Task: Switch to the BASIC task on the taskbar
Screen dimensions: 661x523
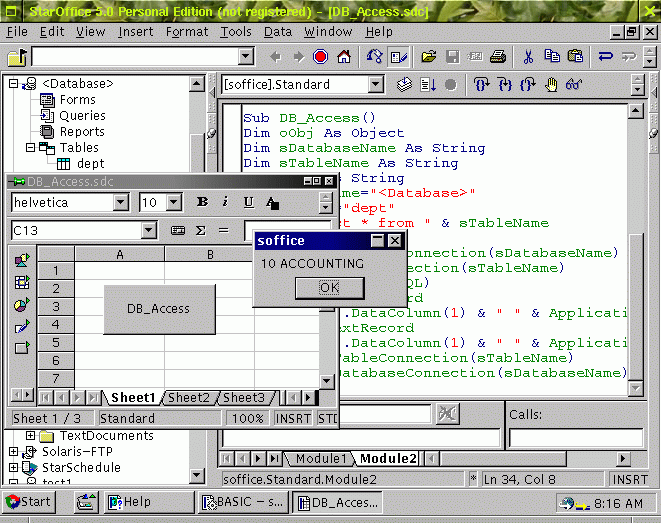Action: pos(243,502)
